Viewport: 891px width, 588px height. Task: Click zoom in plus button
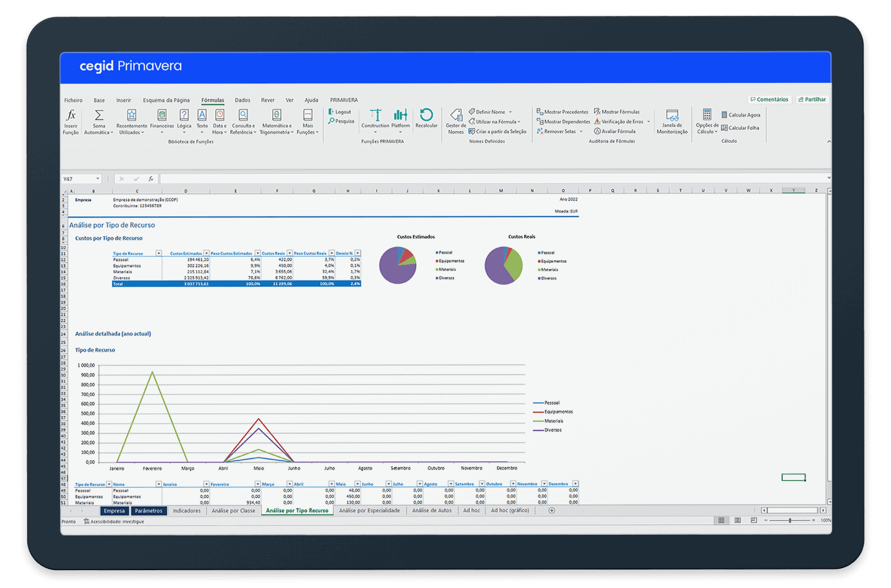813,521
